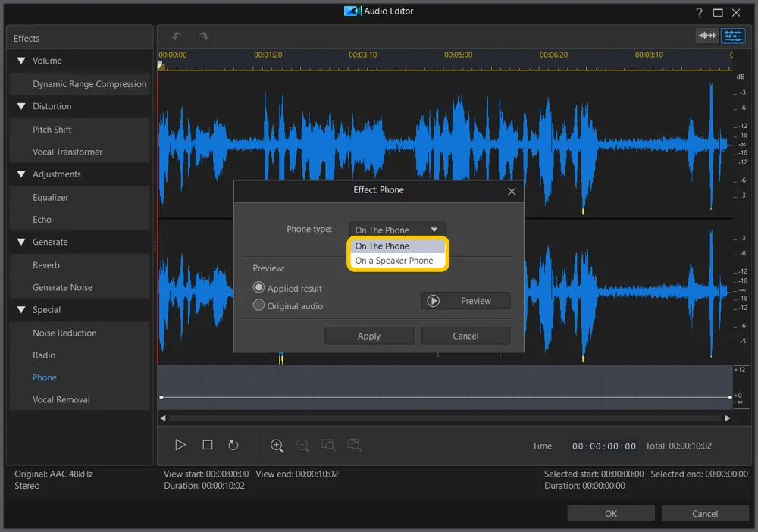Image resolution: width=758 pixels, height=532 pixels.
Task: Start playback with the Play icon
Action: click(180, 445)
